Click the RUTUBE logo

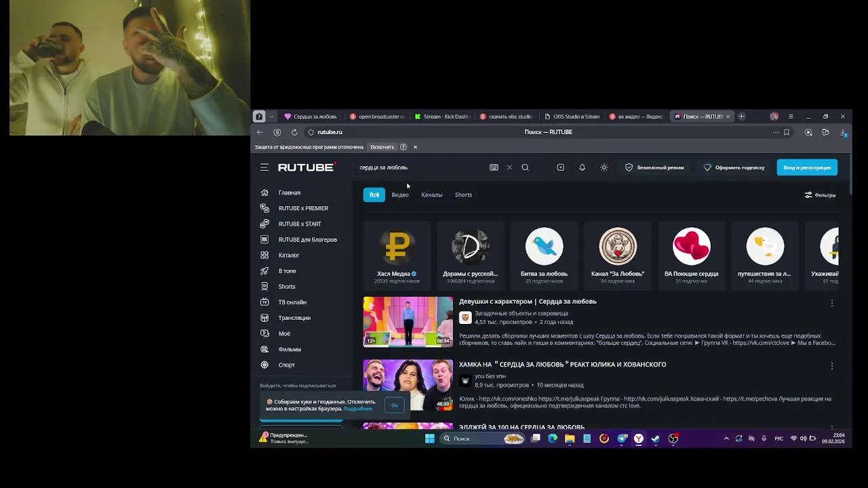click(307, 167)
